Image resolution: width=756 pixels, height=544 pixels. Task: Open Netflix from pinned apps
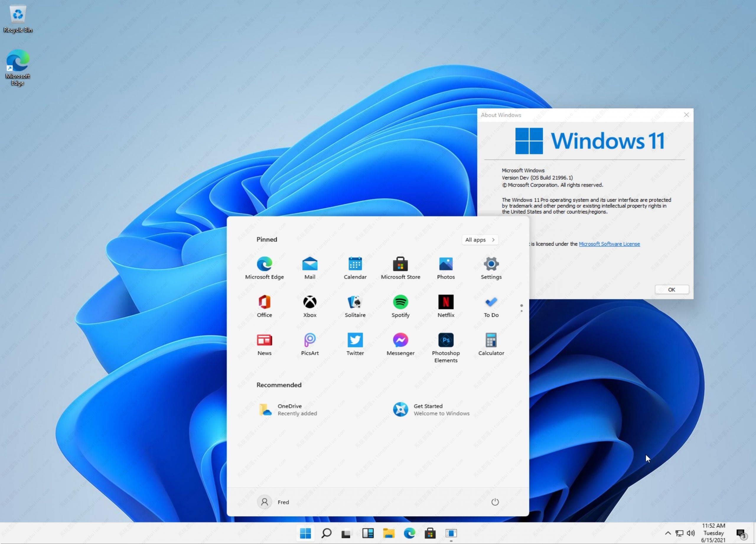click(x=446, y=302)
